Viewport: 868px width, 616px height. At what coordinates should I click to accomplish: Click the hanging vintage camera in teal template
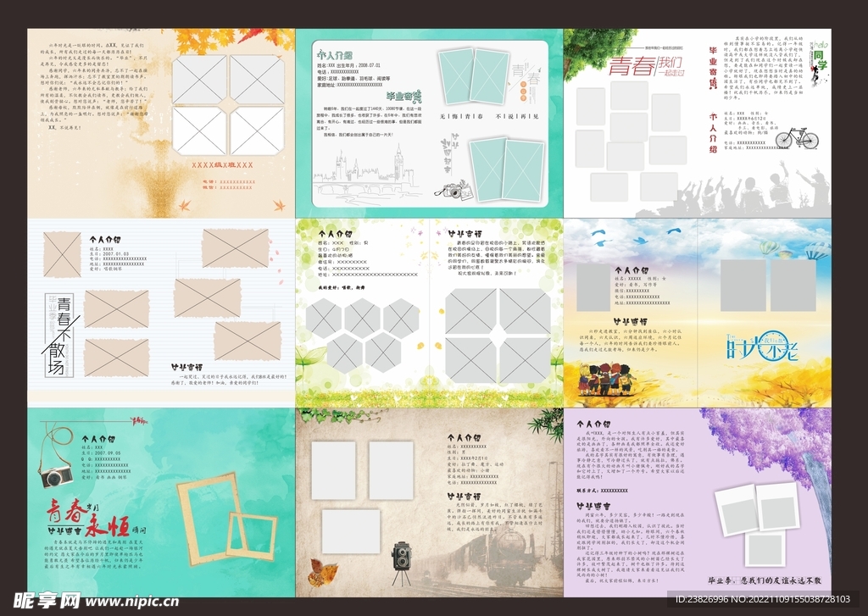(x=54, y=474)
